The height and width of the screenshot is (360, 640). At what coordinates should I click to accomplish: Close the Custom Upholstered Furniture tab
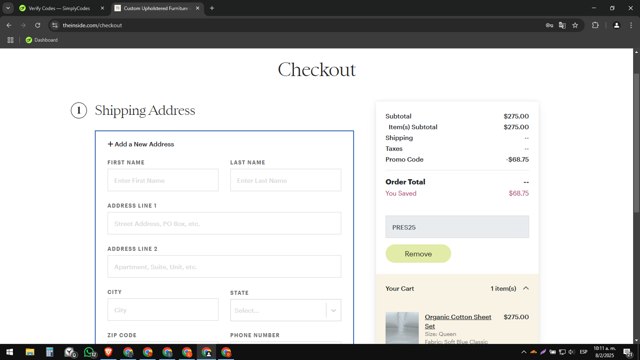[197, 8]
